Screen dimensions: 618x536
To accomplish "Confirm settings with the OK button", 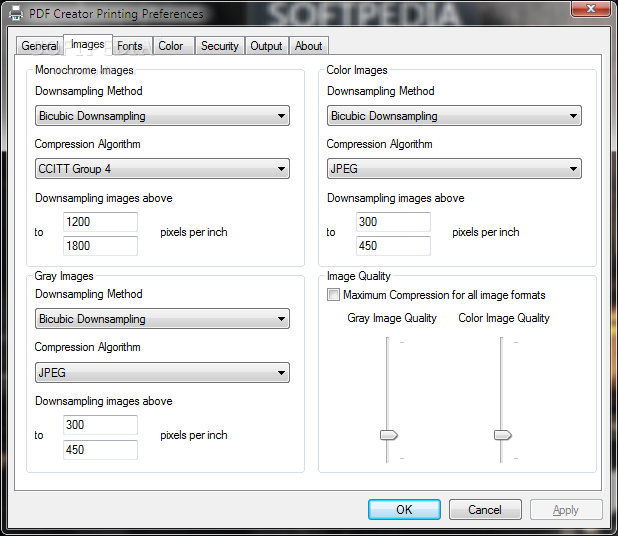I will point(404,510).
